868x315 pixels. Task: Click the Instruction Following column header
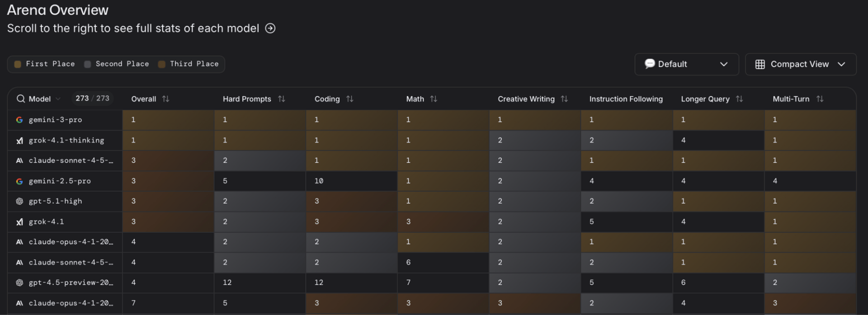(x=626, y=99)
